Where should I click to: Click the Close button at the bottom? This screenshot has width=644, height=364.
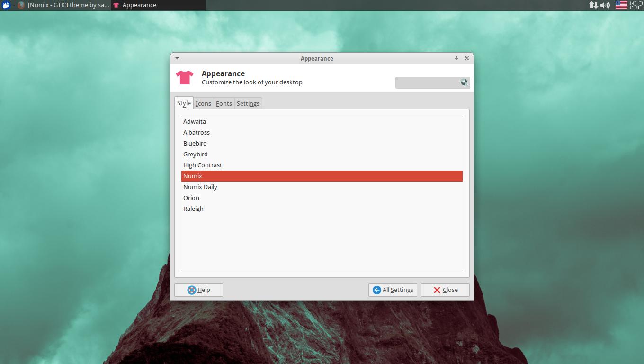[445, 290]
